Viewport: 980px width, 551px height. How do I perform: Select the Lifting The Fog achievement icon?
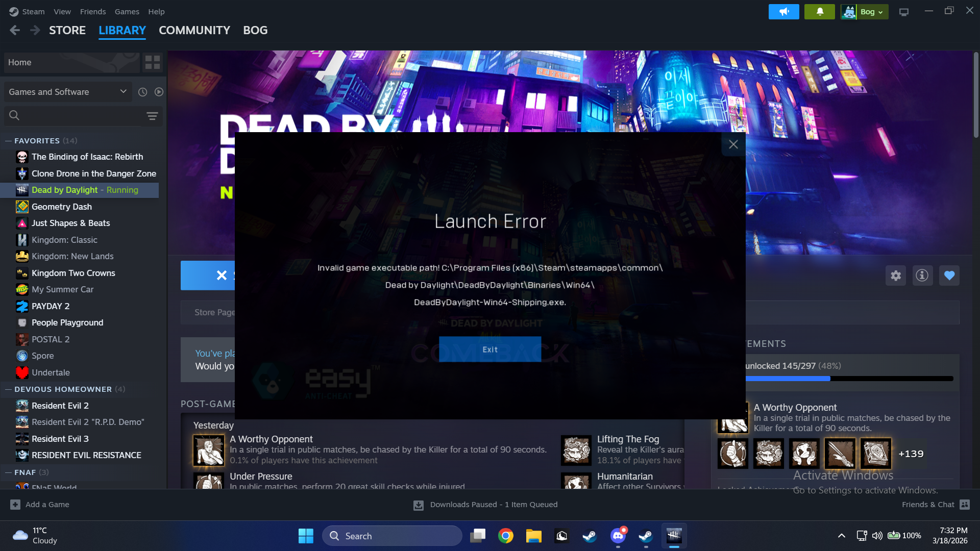click(576, 450)
